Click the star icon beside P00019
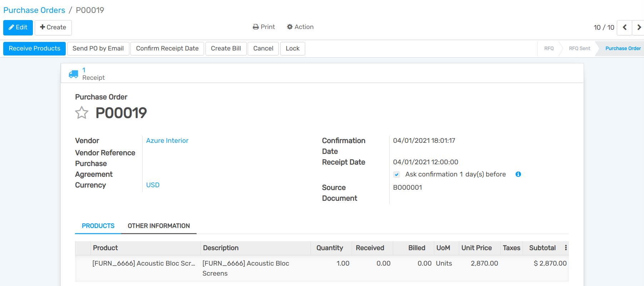This screenshot has height=286, width=644. [x=81, y=113]
